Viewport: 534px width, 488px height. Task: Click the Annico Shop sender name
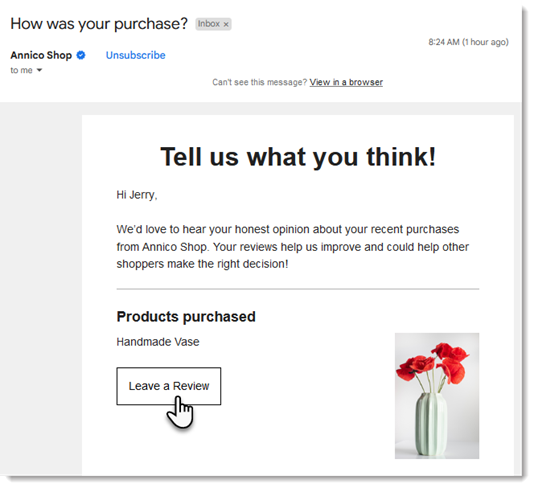tap(41, 55)
